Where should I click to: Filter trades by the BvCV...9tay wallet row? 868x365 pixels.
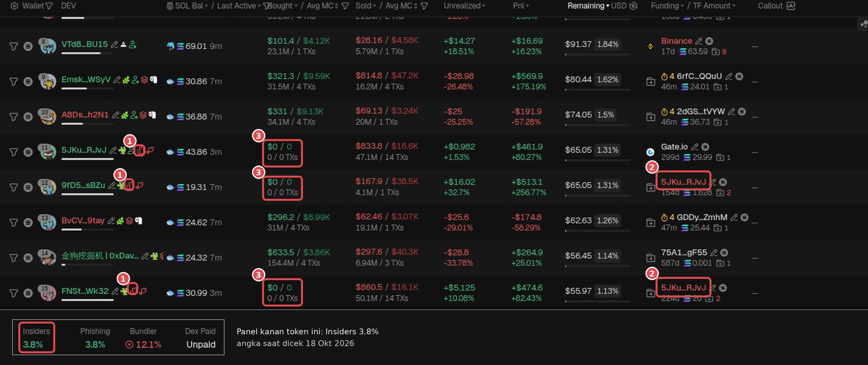click(x=14, y=223)
